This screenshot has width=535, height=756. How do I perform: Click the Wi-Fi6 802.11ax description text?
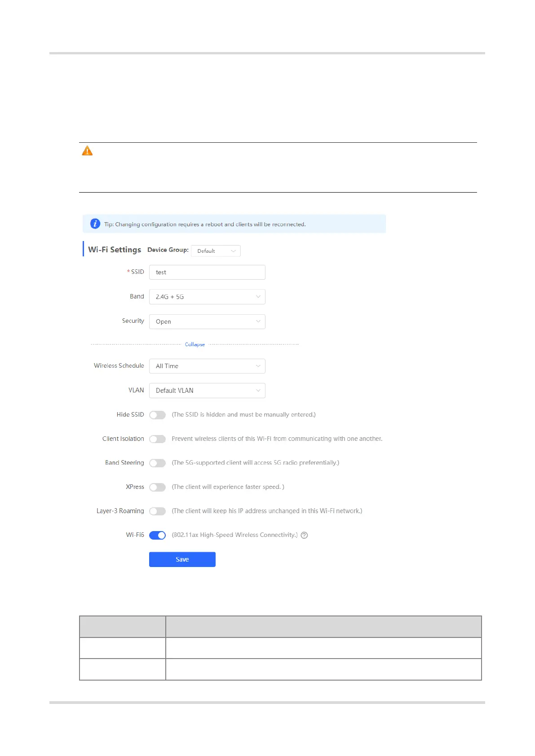[234, 535]
